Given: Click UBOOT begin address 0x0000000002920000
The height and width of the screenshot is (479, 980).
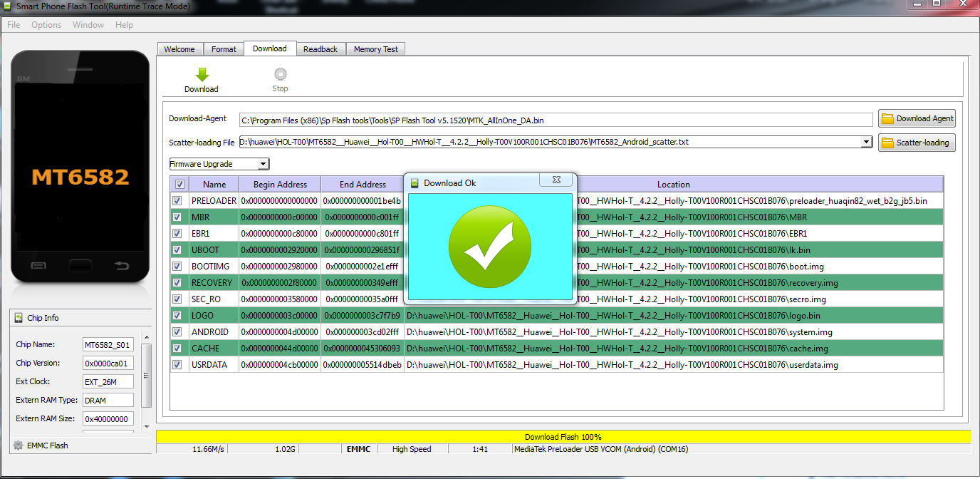Looking at the screenshot, I should 280,250.
